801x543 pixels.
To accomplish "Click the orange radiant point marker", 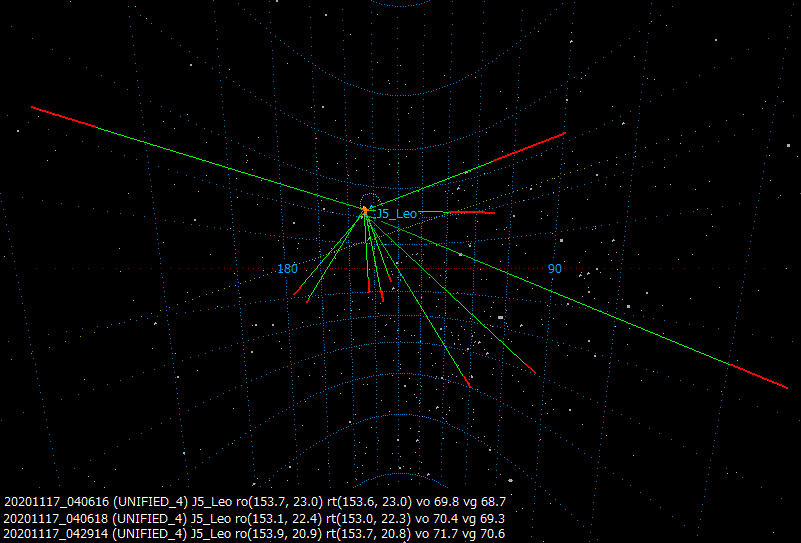I will tap(365, 209).
